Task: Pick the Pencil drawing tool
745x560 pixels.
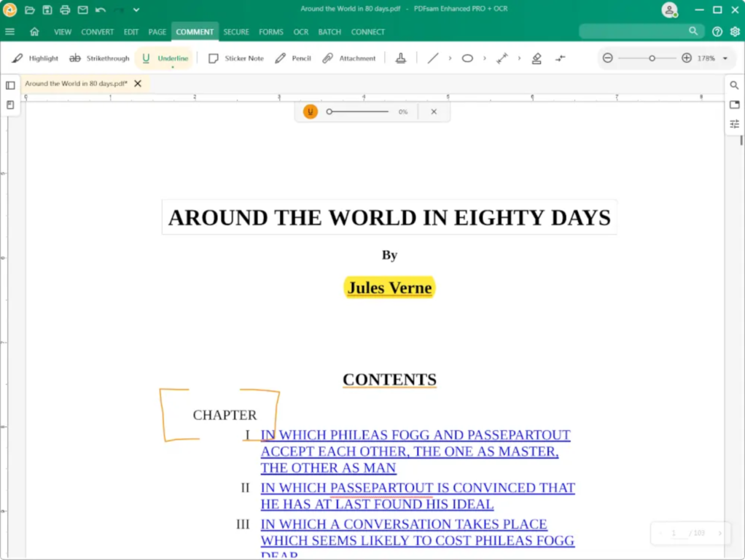Action: click(293, 58)
